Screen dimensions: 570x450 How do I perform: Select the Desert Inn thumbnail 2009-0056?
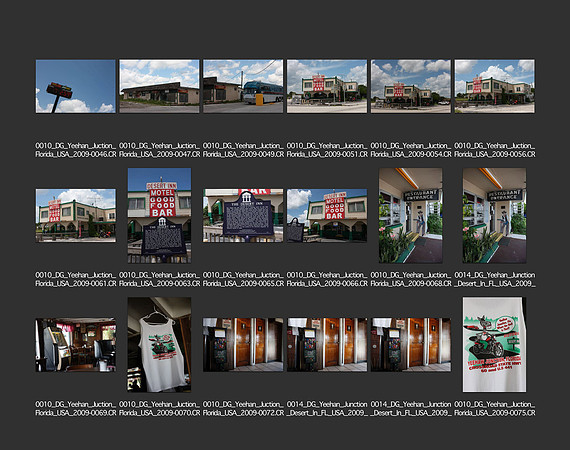tap(494, 86)
